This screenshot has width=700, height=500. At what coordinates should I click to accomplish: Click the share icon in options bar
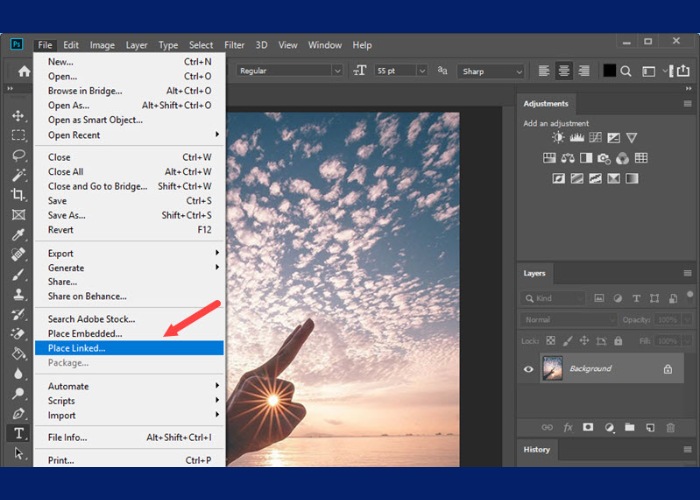click(683, 71)
